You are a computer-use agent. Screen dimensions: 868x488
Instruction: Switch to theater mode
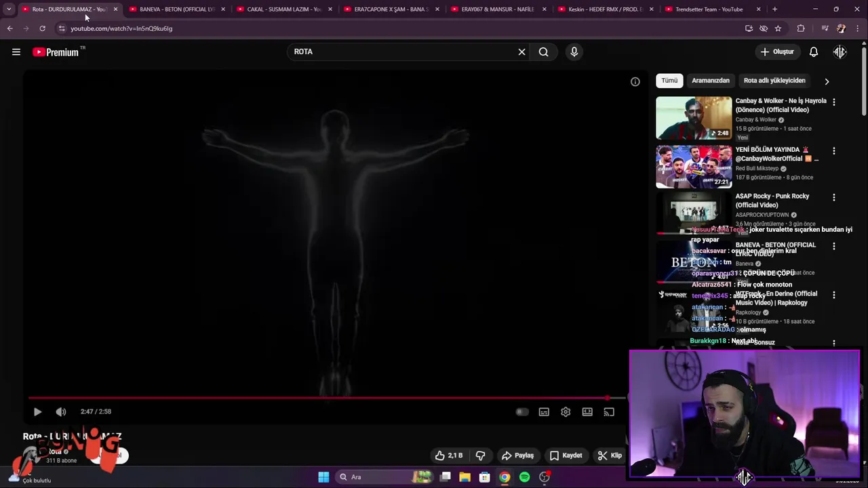587,411
